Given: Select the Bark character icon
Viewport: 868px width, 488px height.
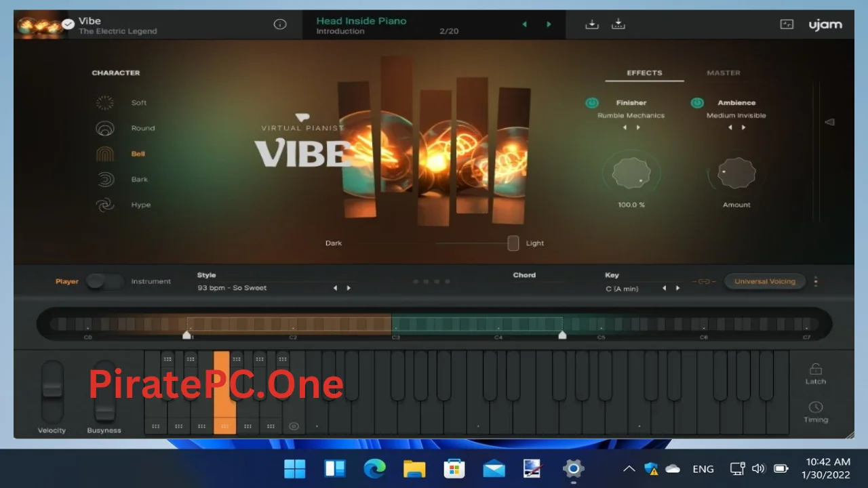Looking at the screenshot, I should tap(104, 180).
